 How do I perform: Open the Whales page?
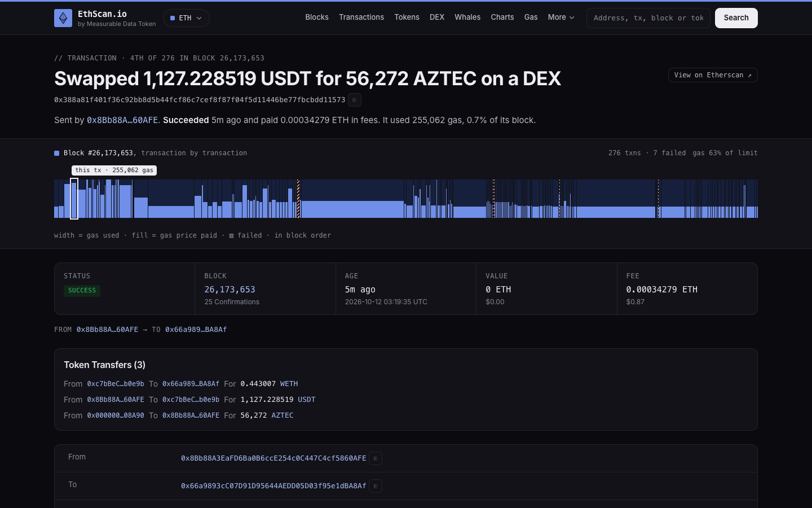467,17
